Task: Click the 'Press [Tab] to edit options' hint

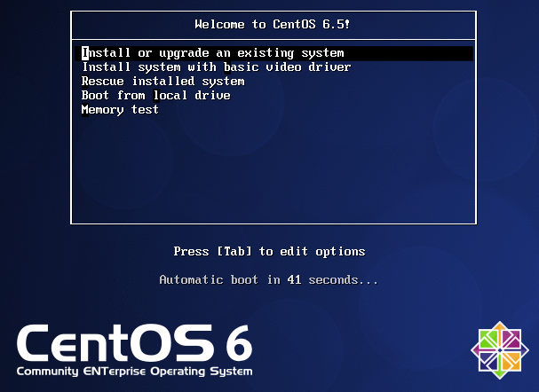Action: 269,252
